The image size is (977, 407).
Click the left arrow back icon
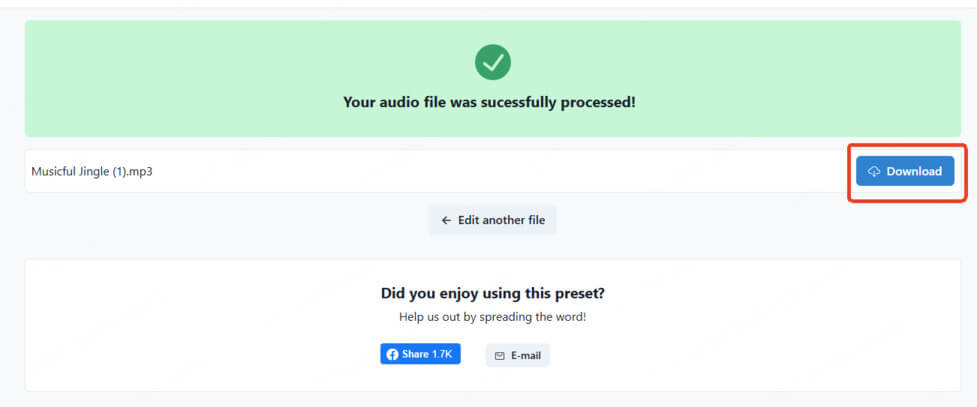click(x=446, y=220)
